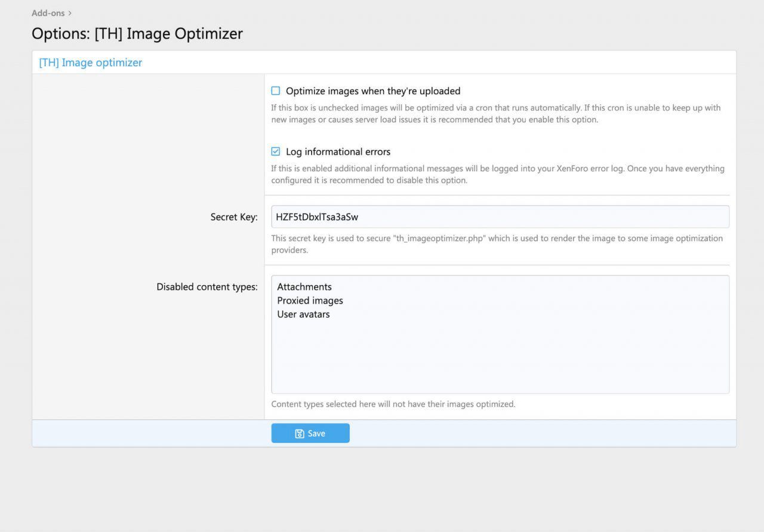
Task: Click the "Disabled content types:" label
Action: [207, 287]
